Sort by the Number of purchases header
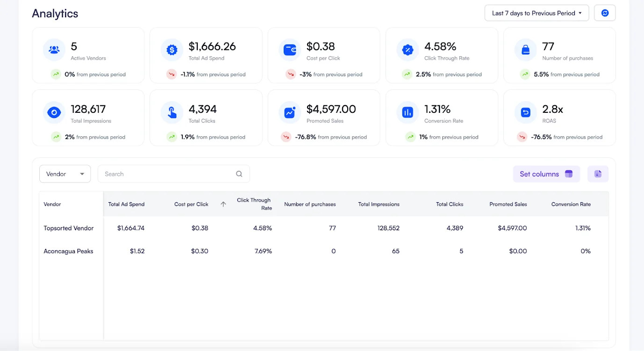 pyautogui.click(x=310, y=204)
